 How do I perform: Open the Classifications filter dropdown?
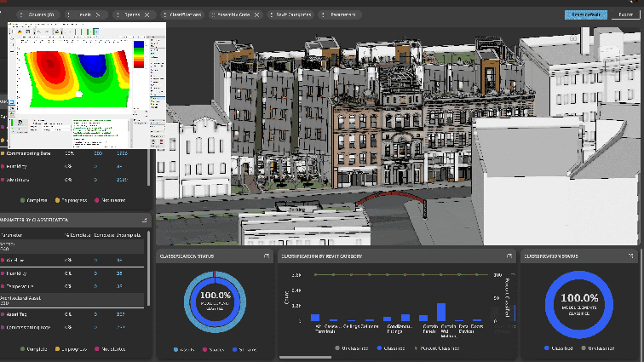tap(185, 14)
